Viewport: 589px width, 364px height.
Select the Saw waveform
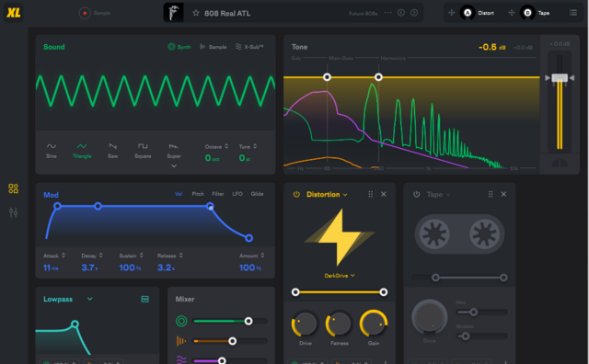[112, 151]
